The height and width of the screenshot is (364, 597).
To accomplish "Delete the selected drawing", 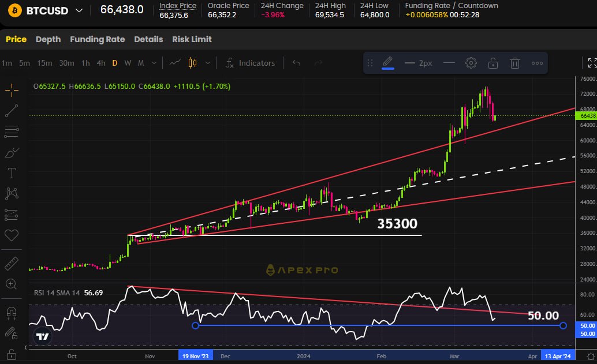I will (515, 63).
